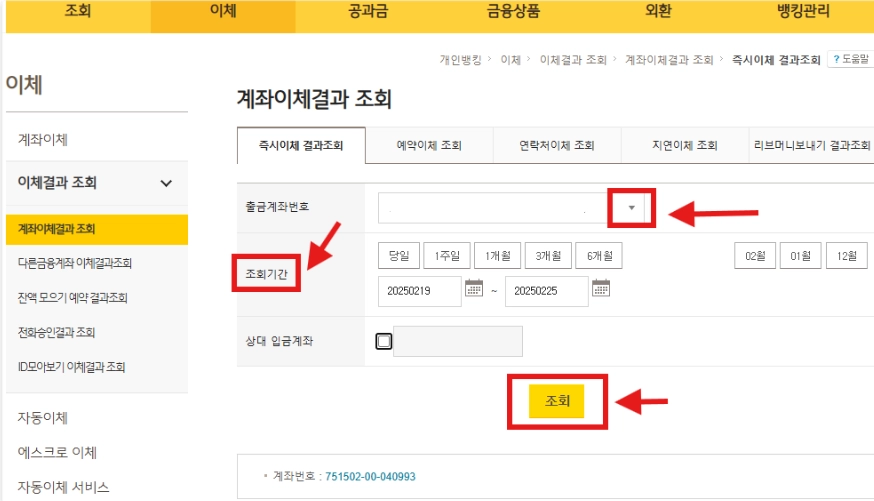Select the 1주일 period button
Viewport: 874px width, 501px height.
(x=447, y=256)
